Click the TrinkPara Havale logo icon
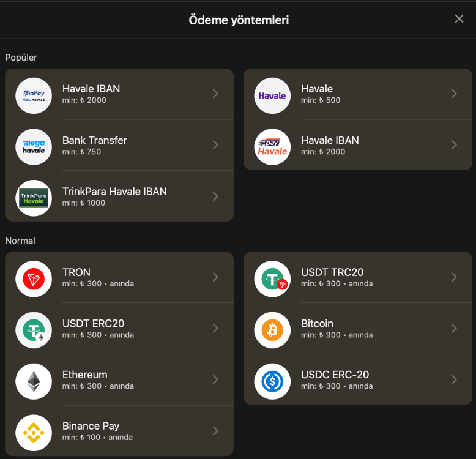The width and height of the screenshot is (476, 459). click(x=34, y=198)
